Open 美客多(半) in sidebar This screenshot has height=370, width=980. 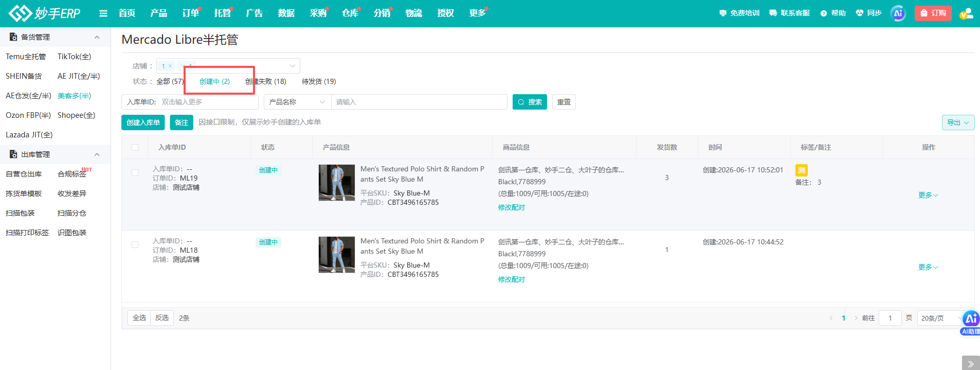click(75, 96)
